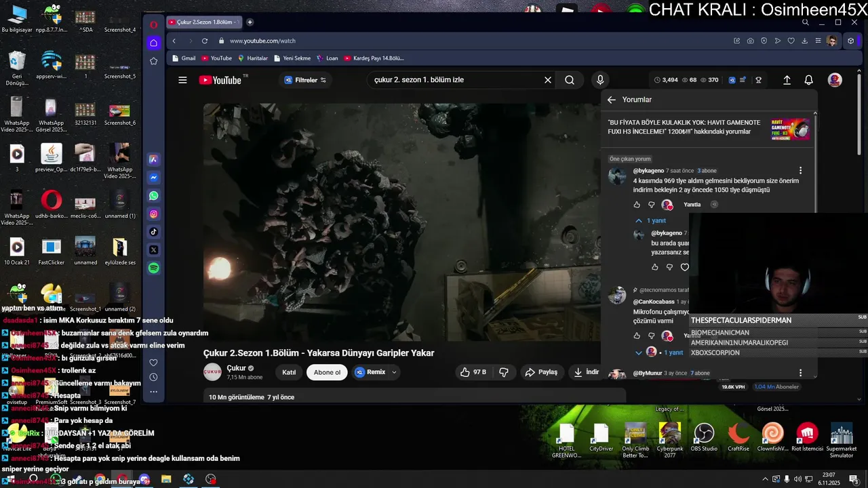This screenshot has width=868, height=488.
Task: Open Opera sidebar history clock
Action: (x=154, y=377)
